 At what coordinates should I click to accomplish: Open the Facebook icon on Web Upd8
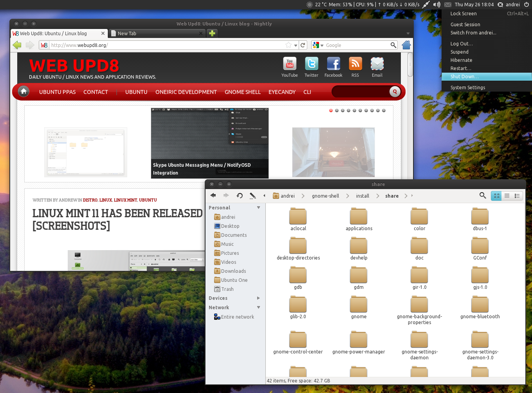334,64
